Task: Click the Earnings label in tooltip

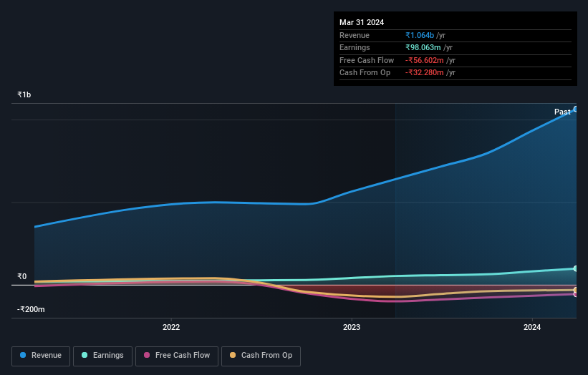Action: tap(355, 47)
